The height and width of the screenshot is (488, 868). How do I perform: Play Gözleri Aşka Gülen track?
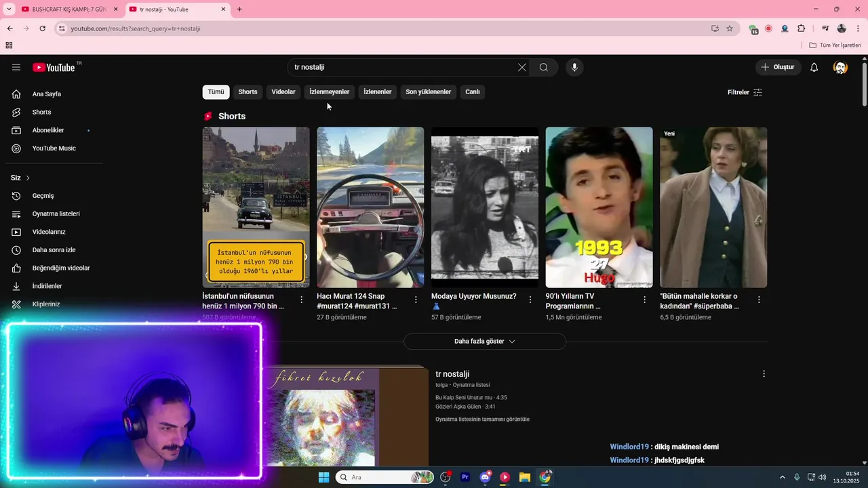point(465,407)
